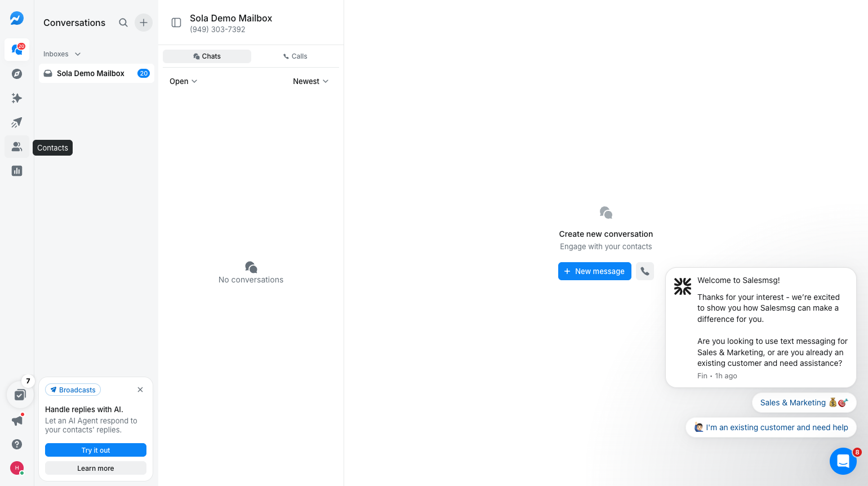The width and height of the screenshot is (868, 486).
Task: Open the onboarding checklist icon with 7 badge
Action: pos(20,395)
